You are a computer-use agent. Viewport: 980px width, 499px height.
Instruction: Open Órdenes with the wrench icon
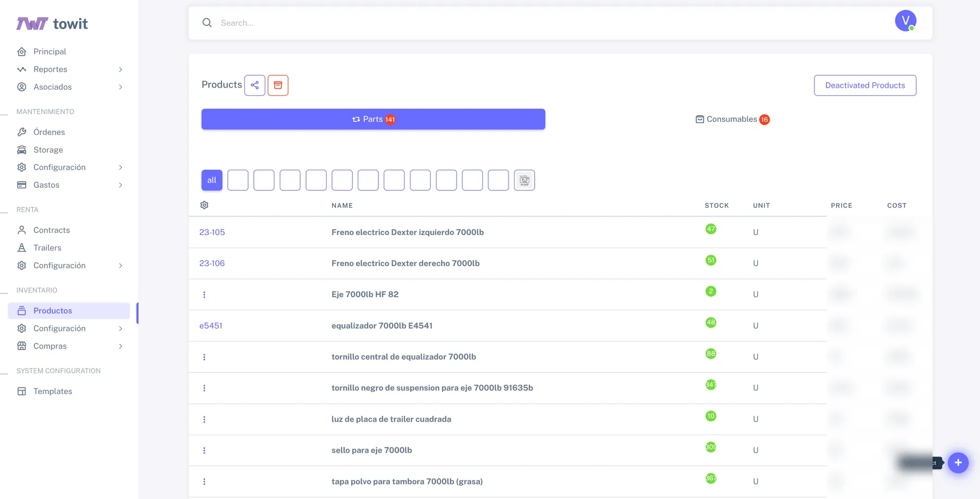[x=48, y=132]
